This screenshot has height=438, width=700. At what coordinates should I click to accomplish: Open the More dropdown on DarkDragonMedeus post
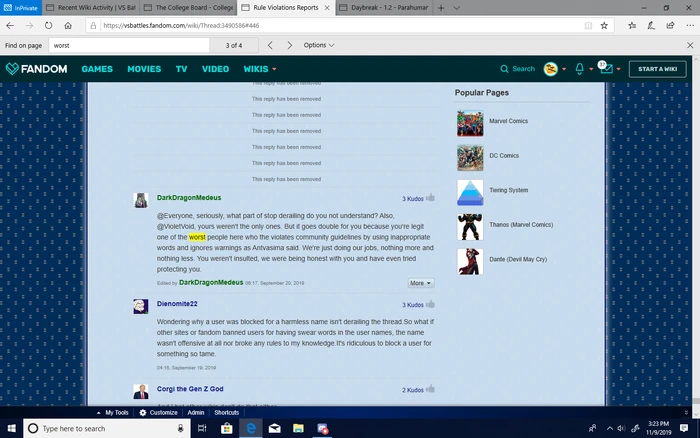pos(421,283)
